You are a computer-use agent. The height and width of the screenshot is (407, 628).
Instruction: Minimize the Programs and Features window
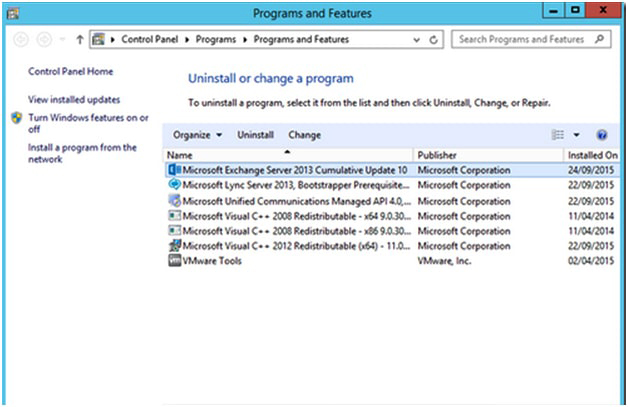[x=554, y=10]
